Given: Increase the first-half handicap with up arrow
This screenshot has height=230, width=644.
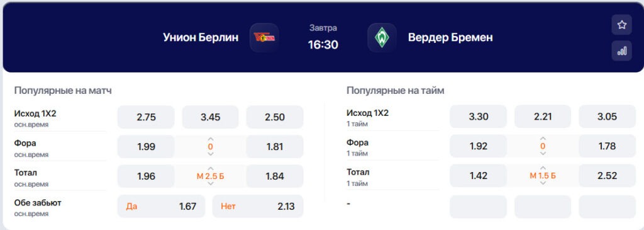Looking at the screenshot, I should 543,139.
